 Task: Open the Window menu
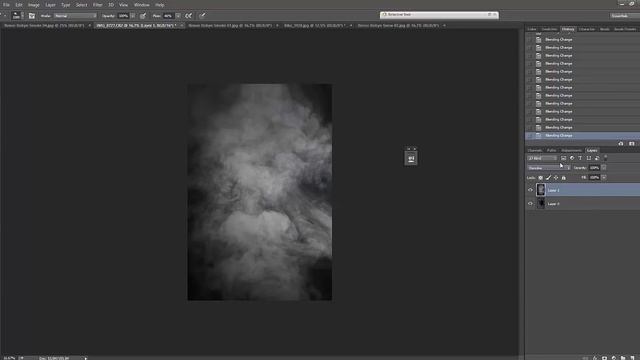point(142,5)
